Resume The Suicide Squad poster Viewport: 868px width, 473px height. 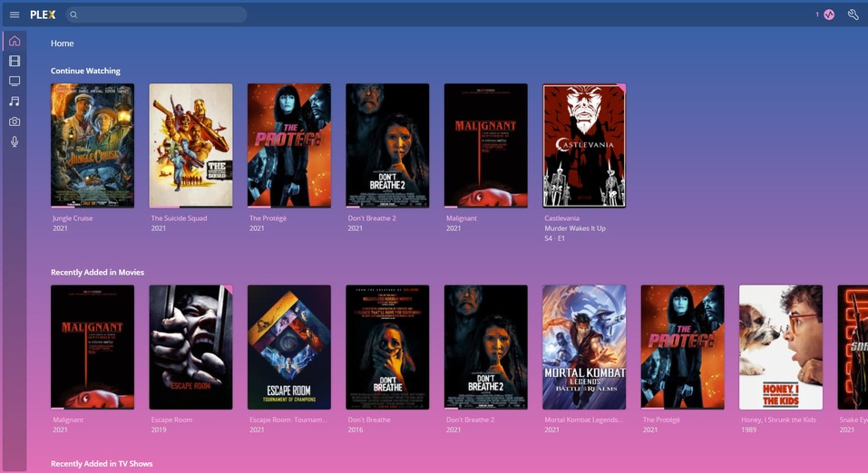coord(191,146)
